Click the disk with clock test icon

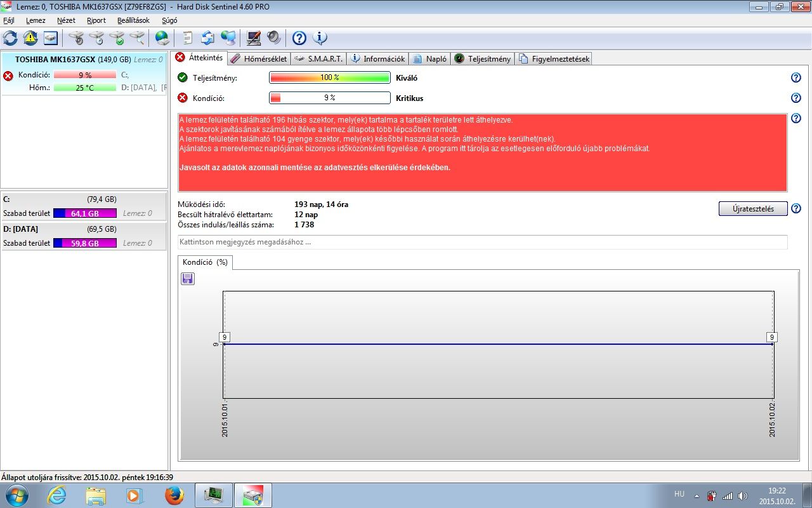[96, 38]
